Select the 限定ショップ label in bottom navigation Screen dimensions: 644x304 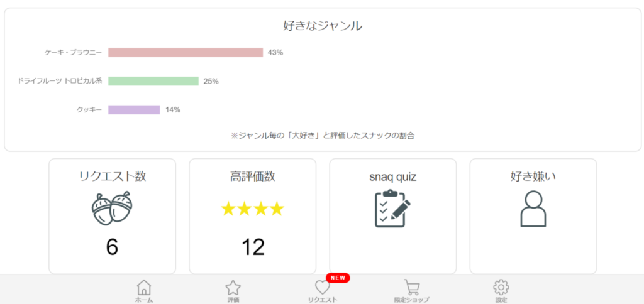[x=412, y=300]
